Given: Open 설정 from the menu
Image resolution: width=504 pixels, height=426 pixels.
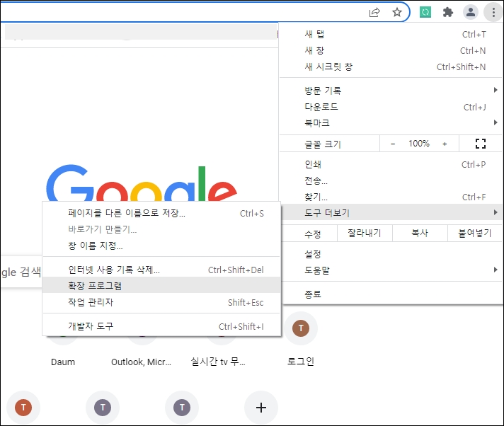Looking at the screenshot, I should tap(391, 254).
